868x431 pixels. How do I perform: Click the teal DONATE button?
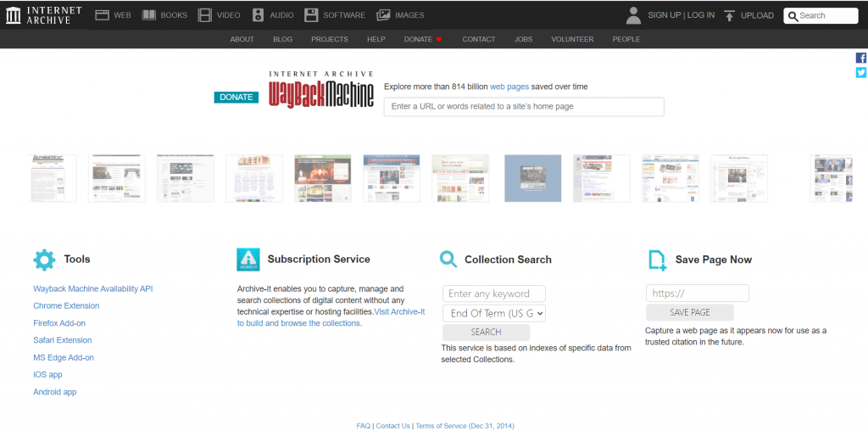coord(236,98)
